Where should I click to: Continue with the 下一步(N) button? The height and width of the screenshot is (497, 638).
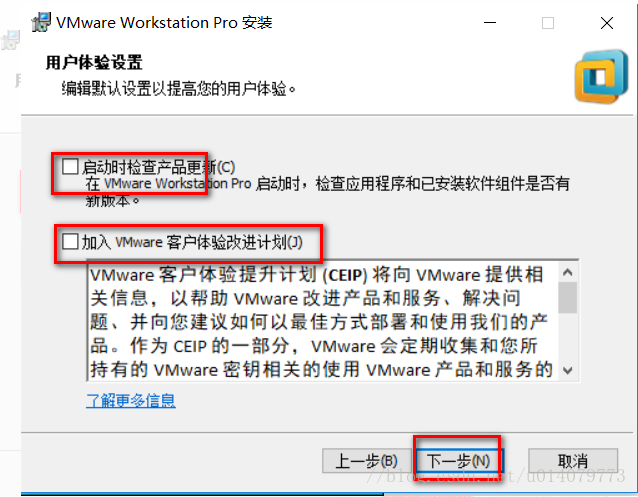pos(459,461)
